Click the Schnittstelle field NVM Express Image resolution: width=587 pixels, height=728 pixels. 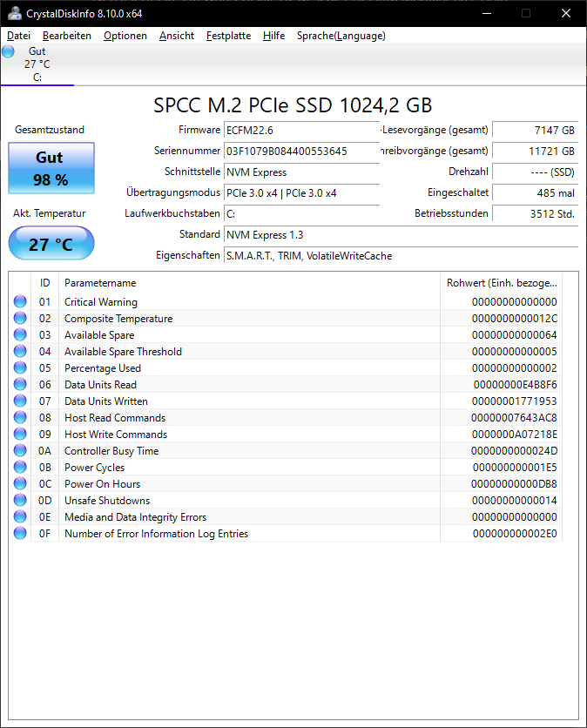click(302, 172)
